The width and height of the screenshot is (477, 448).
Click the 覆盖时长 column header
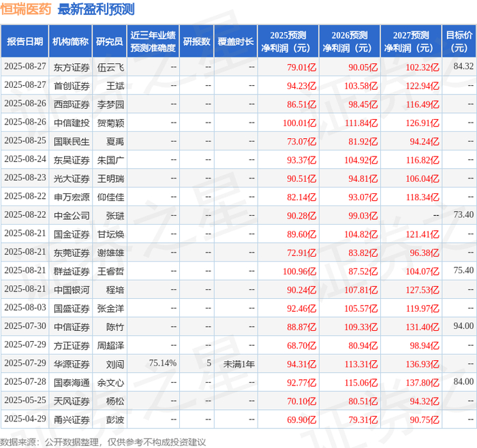pyautogui.click(x=236, y=42)
